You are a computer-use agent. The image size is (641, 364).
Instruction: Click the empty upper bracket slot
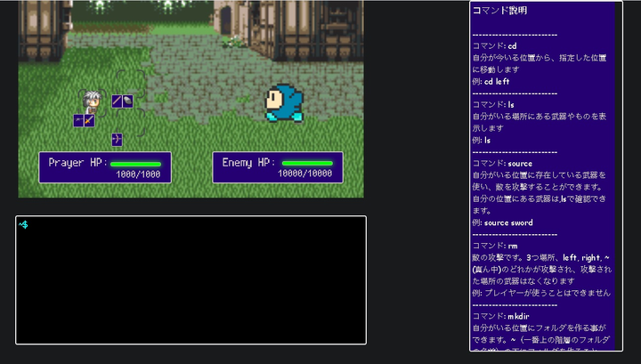[130, 82]
